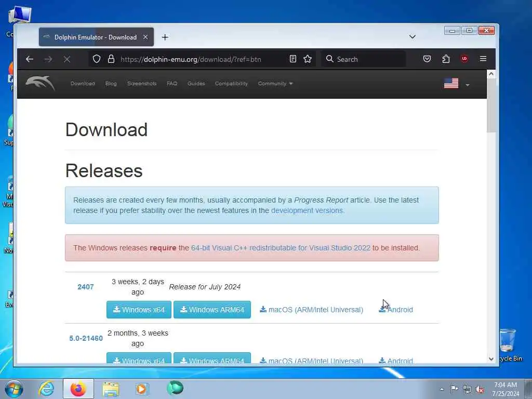
Task: Open Windows Explorer folder on taskbar
Action: coord(111,389)
